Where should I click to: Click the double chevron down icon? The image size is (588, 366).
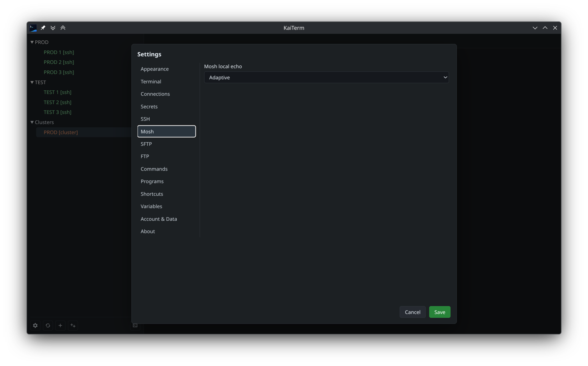click(x=53, y=28)
